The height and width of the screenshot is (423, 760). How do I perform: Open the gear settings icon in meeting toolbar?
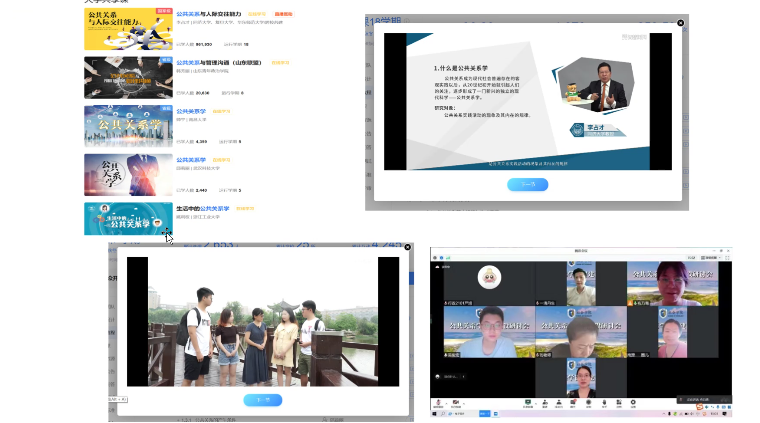pyautogui.click(x=633, y=402)
